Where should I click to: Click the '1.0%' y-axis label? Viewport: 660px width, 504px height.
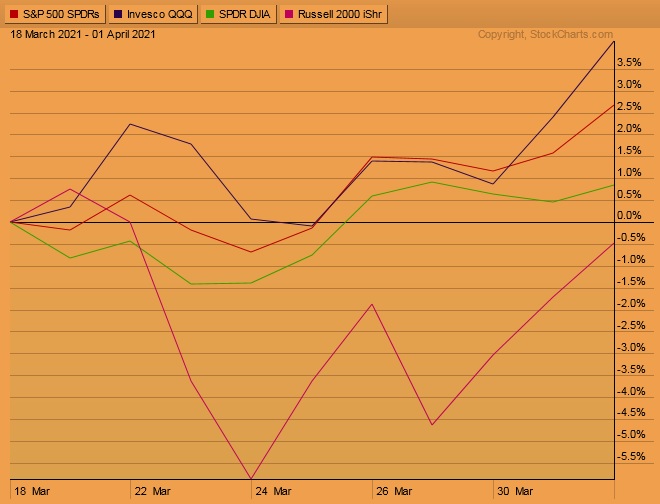point(629,172)
